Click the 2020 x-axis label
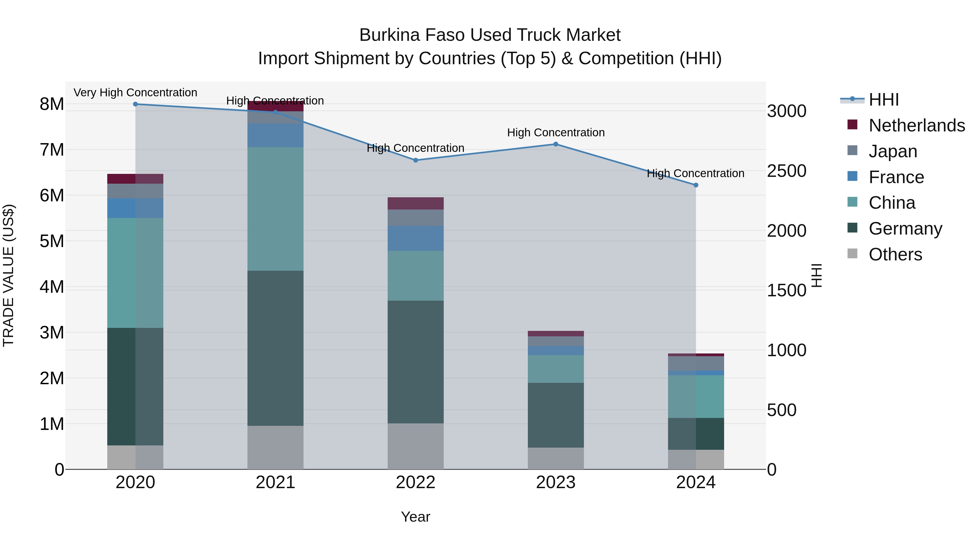 pyautogui.click(x=136, y=482)
